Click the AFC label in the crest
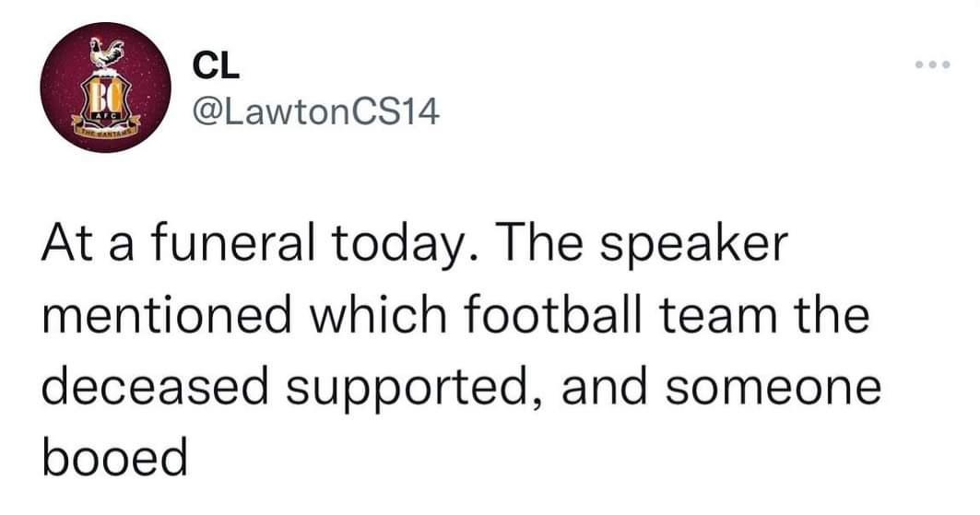 (105, 117)
